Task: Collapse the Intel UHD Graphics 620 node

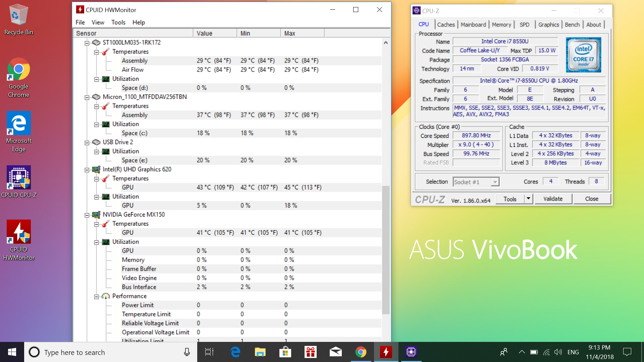Action: tap(87, 170)
